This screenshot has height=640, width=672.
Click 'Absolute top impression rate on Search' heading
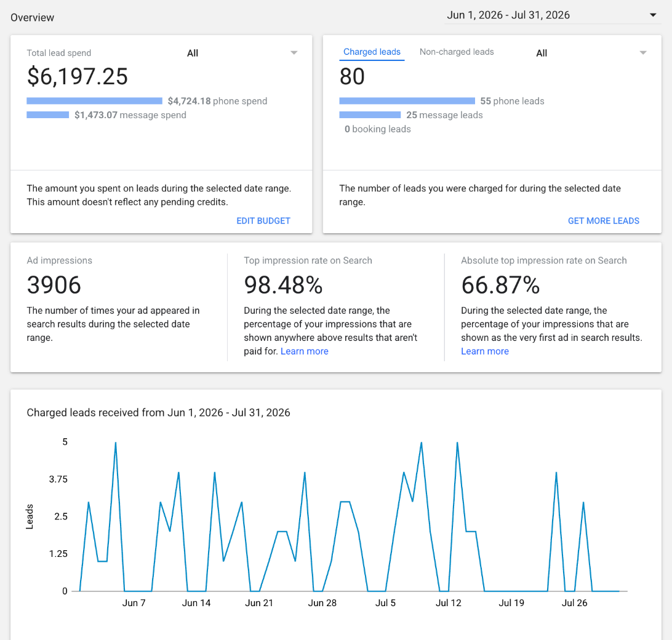tap(544, 261)
